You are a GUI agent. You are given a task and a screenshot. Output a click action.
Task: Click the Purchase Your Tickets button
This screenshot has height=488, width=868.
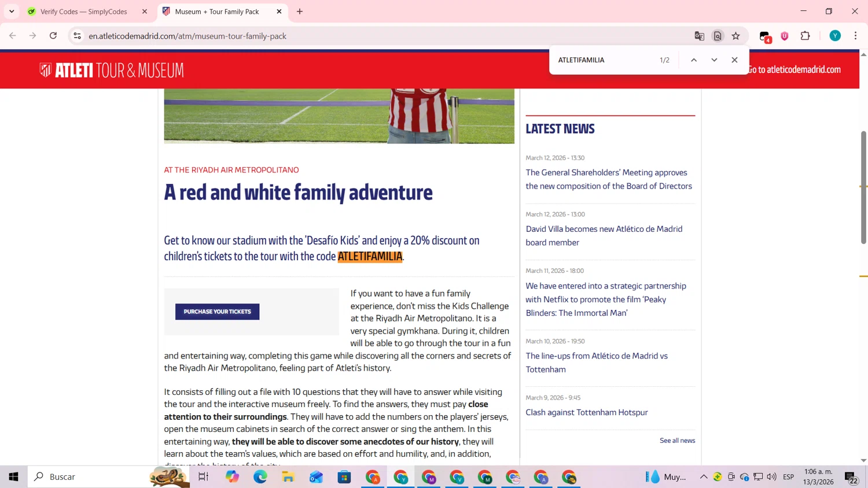pos(218,312)
